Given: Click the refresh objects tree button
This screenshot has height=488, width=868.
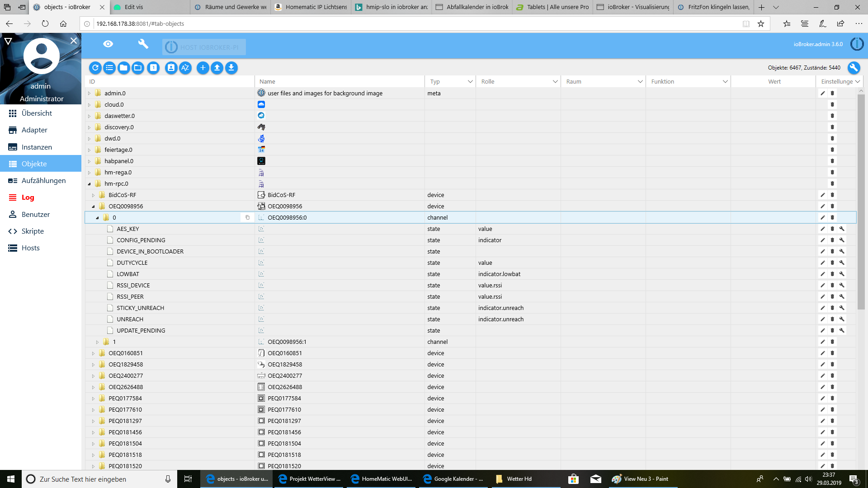Looking at the screenshot, I should tap(95, 68).
